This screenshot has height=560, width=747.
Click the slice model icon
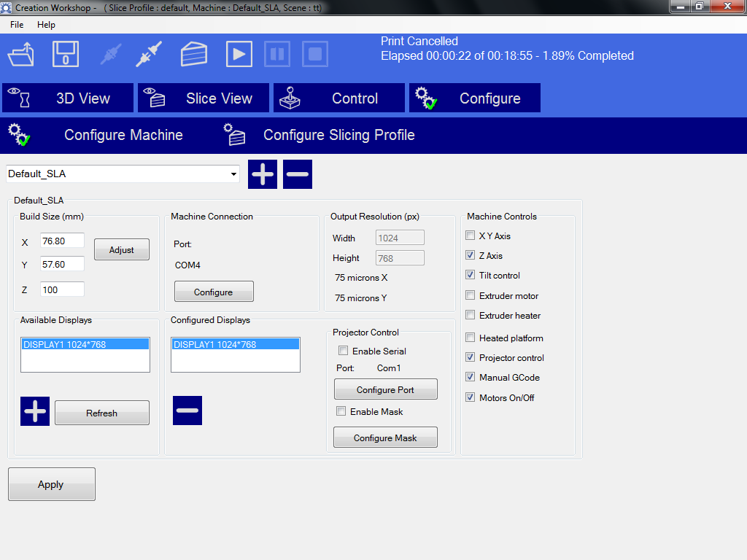[194, 55]
